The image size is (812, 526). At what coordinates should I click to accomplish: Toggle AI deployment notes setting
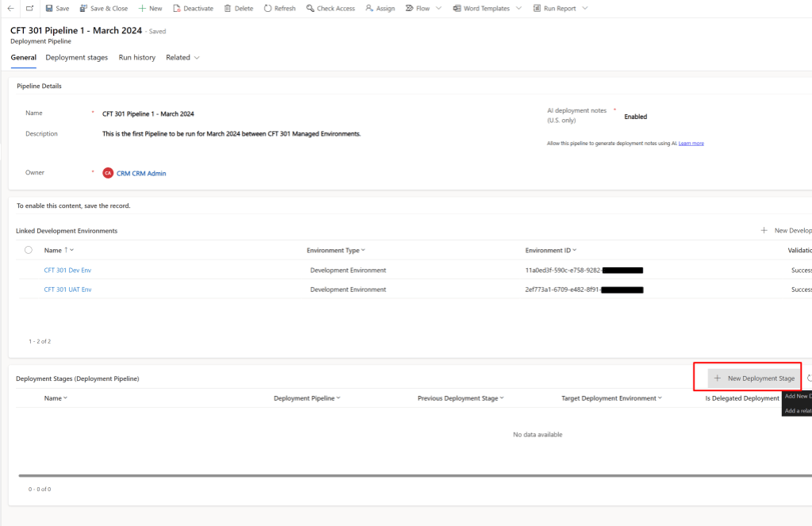pos(634,117)
